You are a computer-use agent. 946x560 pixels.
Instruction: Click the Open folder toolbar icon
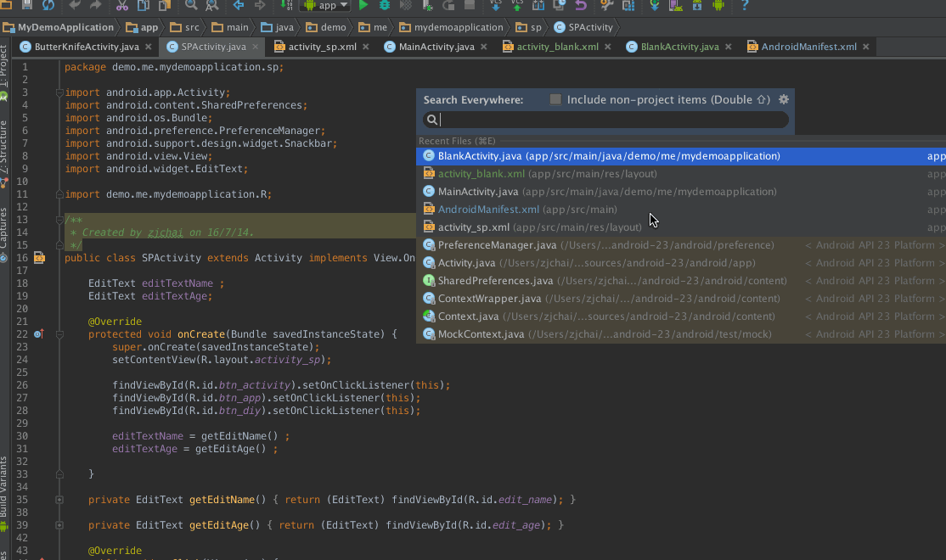tap(7, 5)
